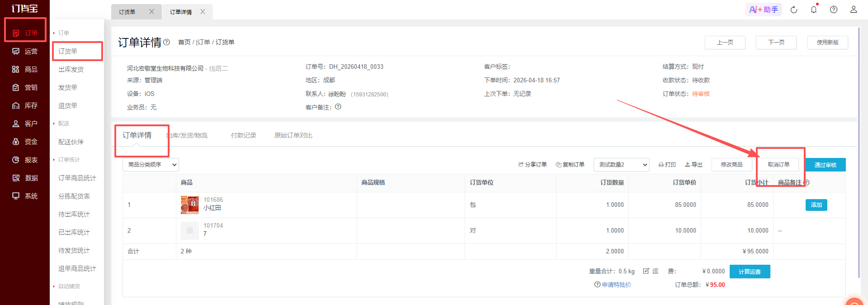Click the 客户备注 help icon

point(338,107)
